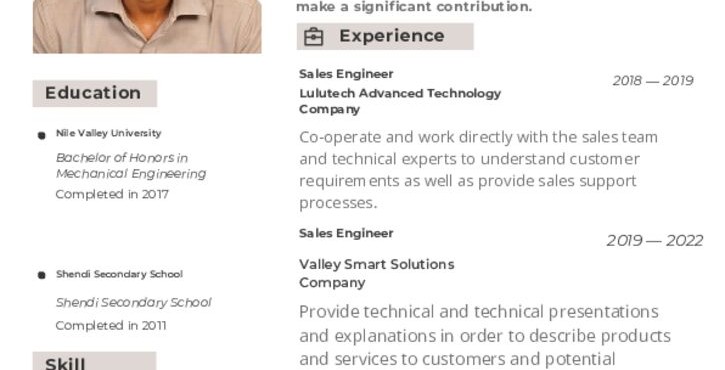The image size is (725, 370).
Task: Click the profile photo thumbnail
Action: (147, 26)
